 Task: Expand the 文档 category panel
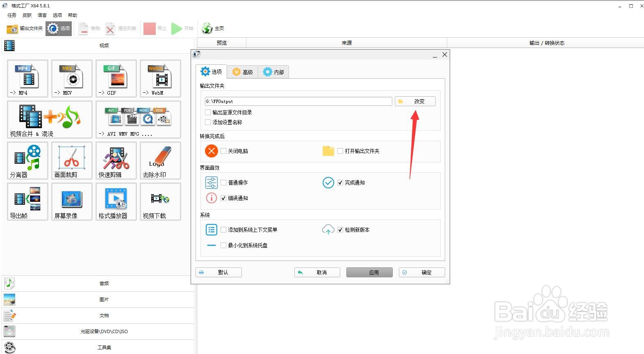(98, 315)
